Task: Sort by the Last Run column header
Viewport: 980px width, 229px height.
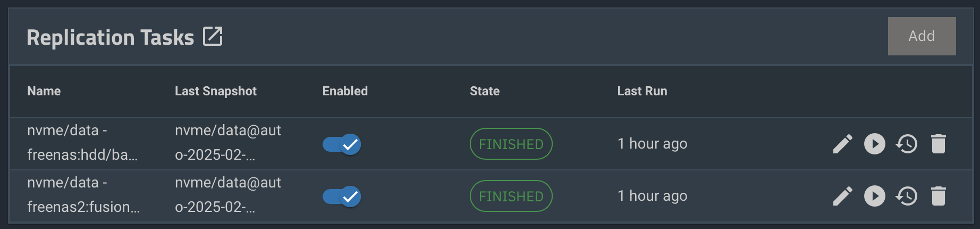Action: 642,91
